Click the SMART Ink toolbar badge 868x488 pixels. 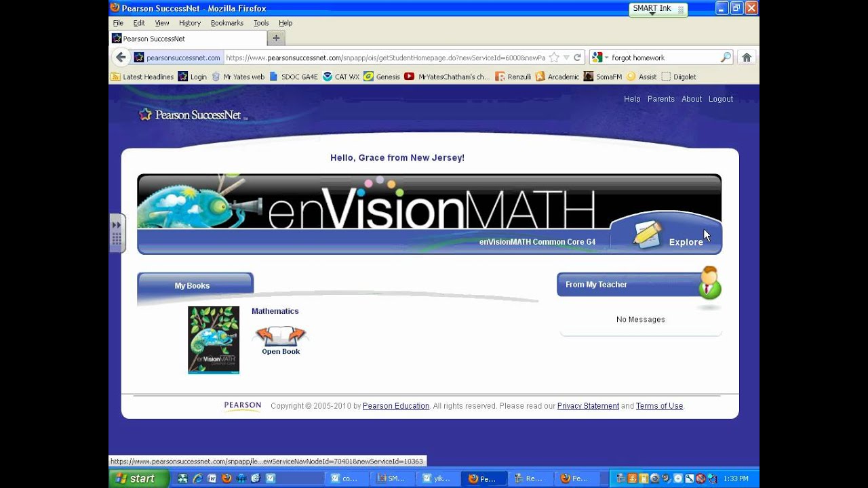pyautogui.click(x=659, y=9)
